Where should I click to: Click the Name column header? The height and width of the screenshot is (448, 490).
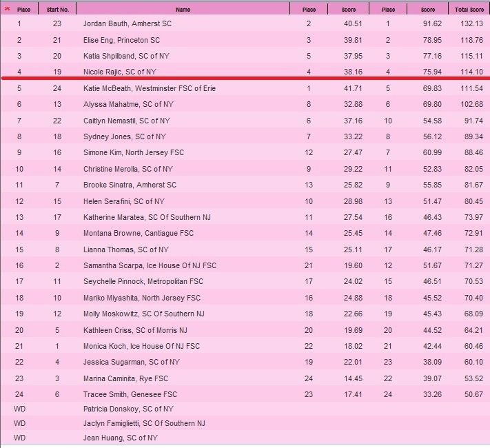[183, 10]
